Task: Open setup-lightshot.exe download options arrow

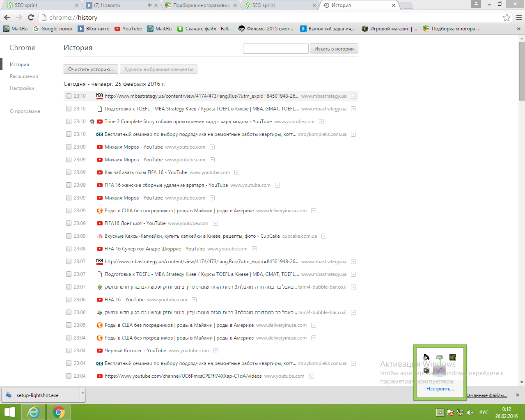Action: (x=83, y=395)
